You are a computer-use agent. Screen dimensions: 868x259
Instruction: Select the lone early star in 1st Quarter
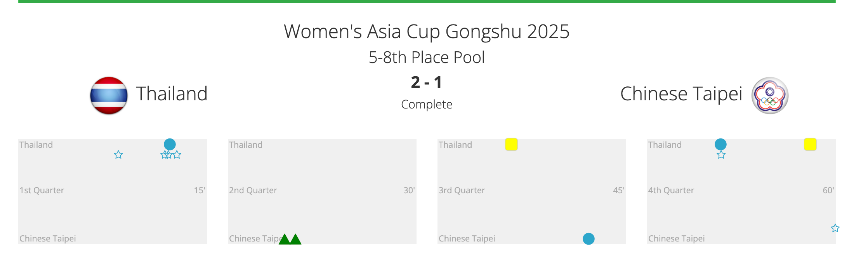pos(118,155)
